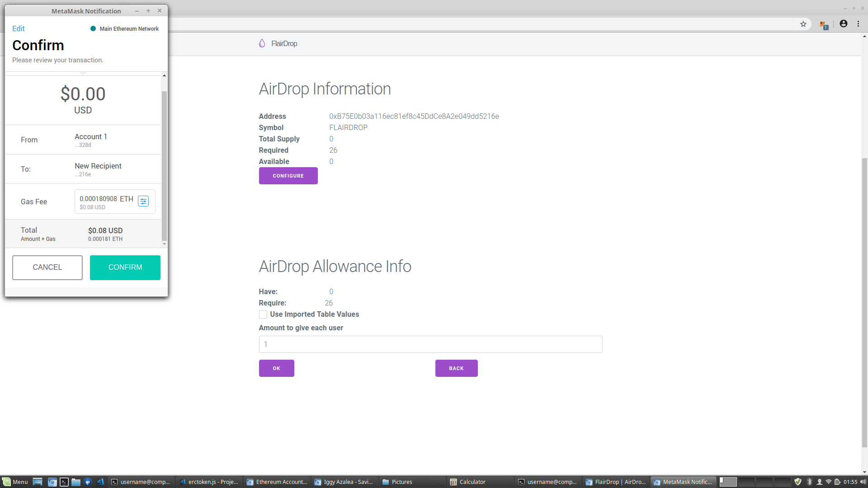Open Chrome three-dot menu
The width and height of the screenshot is (868, 488).
858,24
